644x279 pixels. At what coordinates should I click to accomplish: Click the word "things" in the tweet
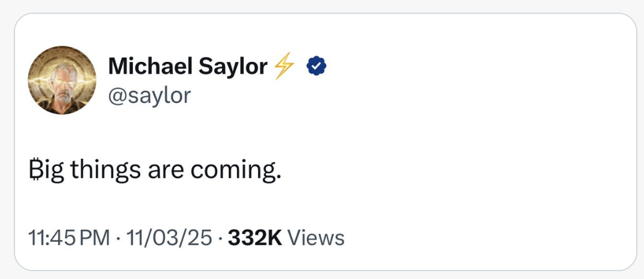point(104,171)
